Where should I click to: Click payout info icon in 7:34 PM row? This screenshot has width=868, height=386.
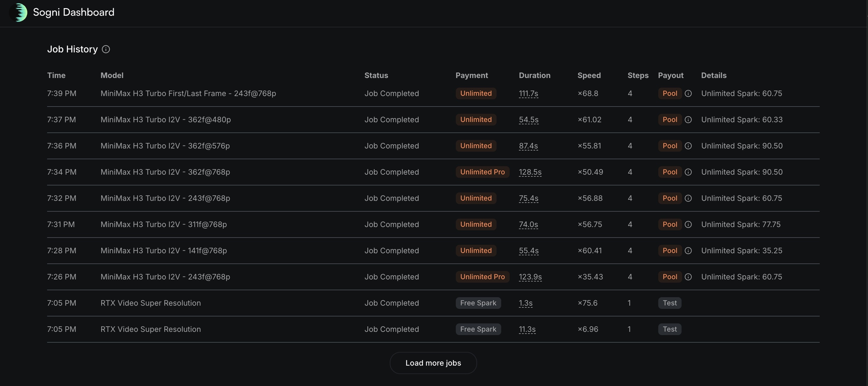688,172
